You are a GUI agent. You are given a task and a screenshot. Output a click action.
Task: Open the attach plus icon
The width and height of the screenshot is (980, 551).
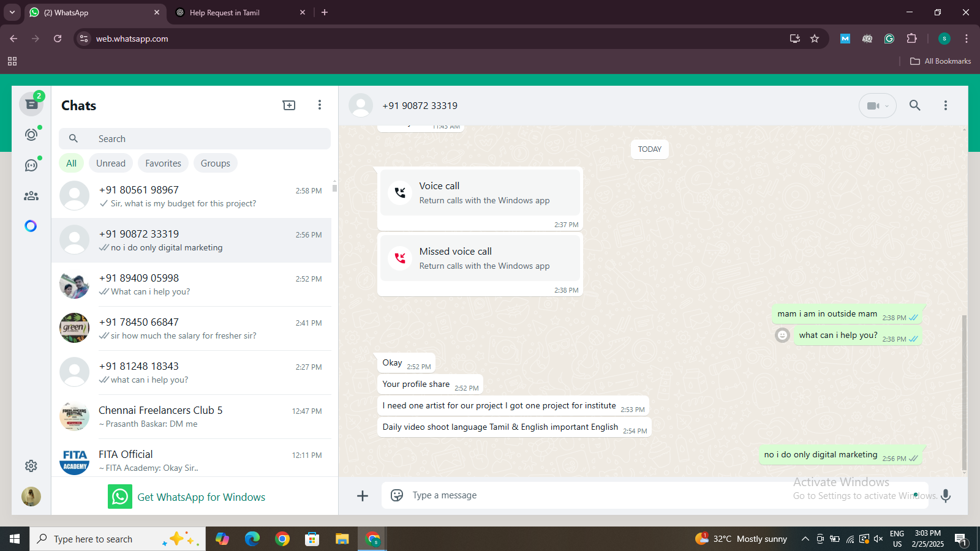pyautogui.click(x=363, y=495)
